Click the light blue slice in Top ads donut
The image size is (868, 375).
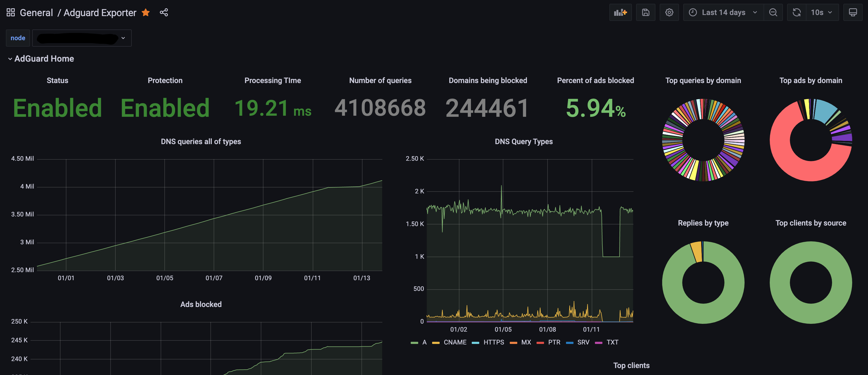coord(825,111)
